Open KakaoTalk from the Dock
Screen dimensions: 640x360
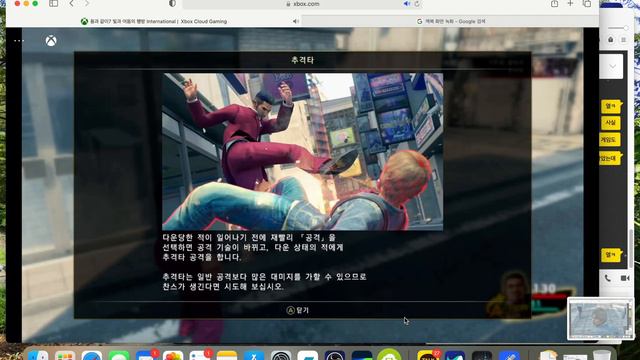point(428,356)
